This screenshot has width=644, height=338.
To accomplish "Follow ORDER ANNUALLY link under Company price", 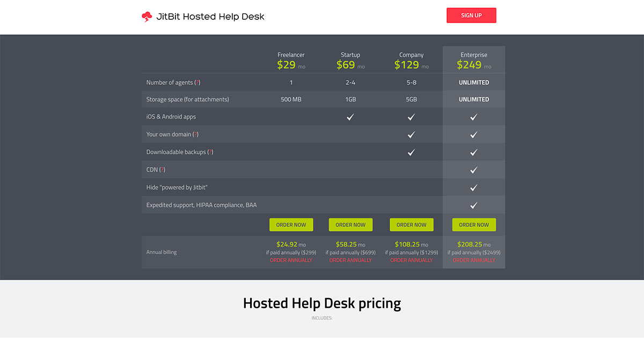I will point(412,260).
